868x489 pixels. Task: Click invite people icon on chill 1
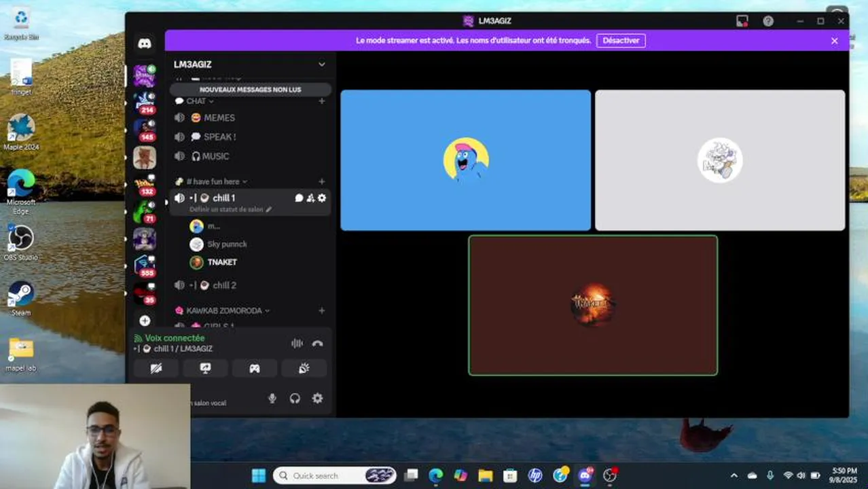[310, 198]
